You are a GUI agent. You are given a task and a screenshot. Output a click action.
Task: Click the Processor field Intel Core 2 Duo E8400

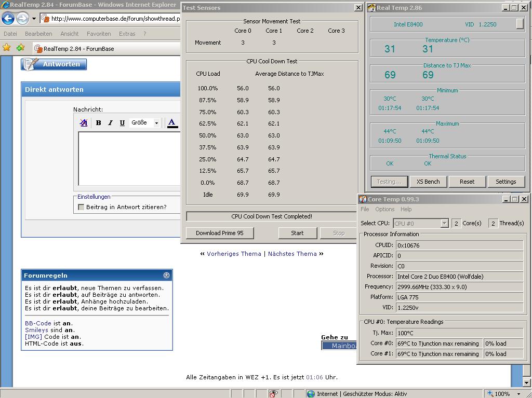pos(459,276)
